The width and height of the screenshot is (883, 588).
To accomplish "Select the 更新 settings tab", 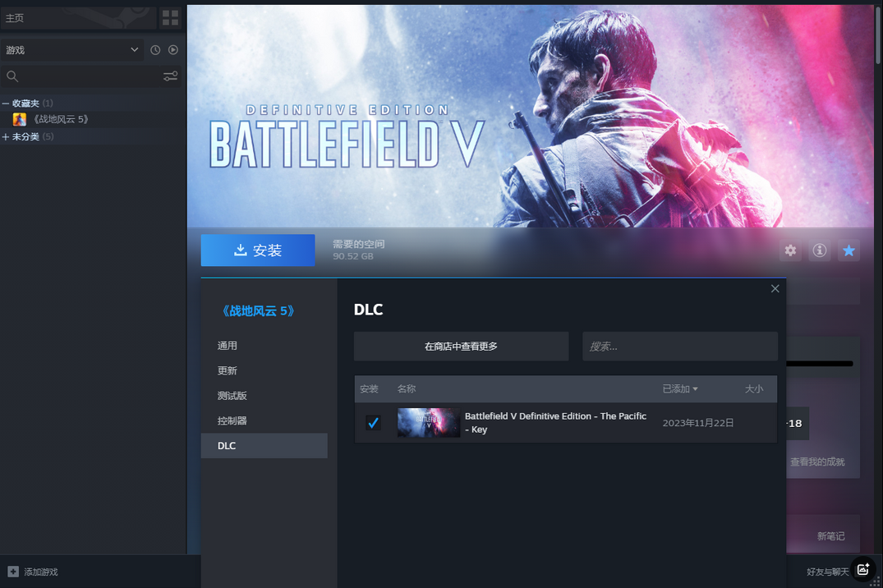I will [x=264, y=370].
